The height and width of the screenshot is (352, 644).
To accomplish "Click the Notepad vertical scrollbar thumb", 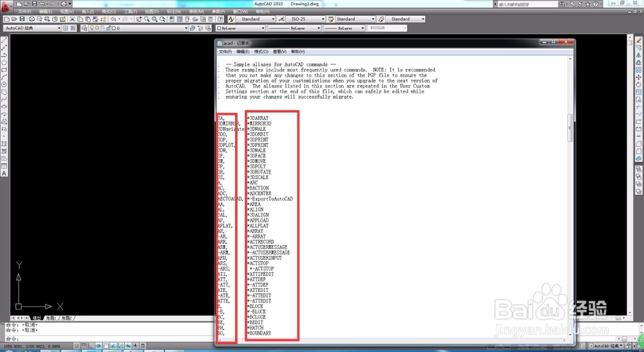I will point(570,128).
